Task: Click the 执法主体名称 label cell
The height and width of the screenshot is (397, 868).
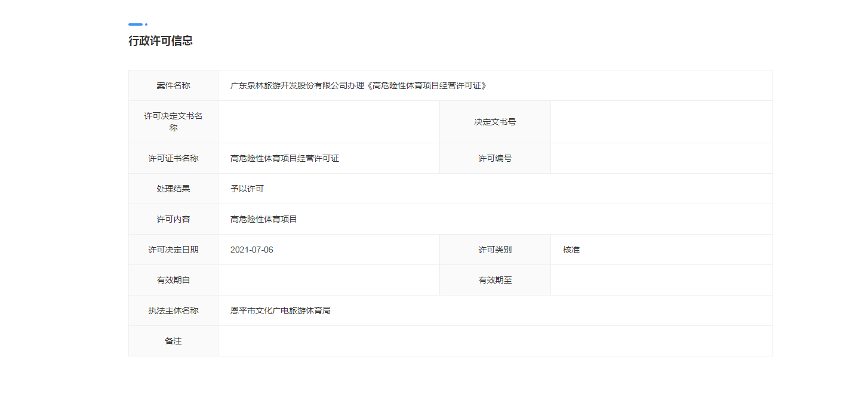Action: [174, 310]
